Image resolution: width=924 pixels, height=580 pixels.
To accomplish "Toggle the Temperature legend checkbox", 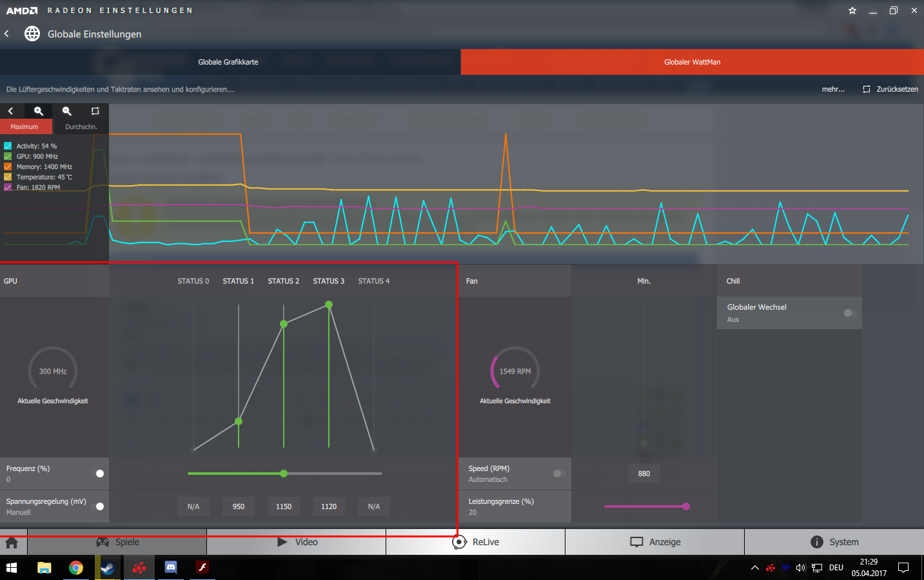I will click(x=8, y=177).
